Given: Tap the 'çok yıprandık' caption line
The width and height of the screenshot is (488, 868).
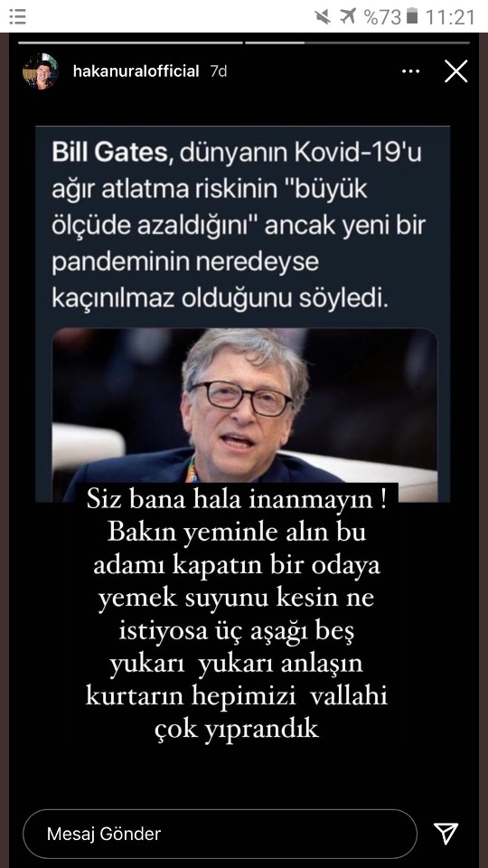Looking at the screenshot, I should [x=237, y=729].
